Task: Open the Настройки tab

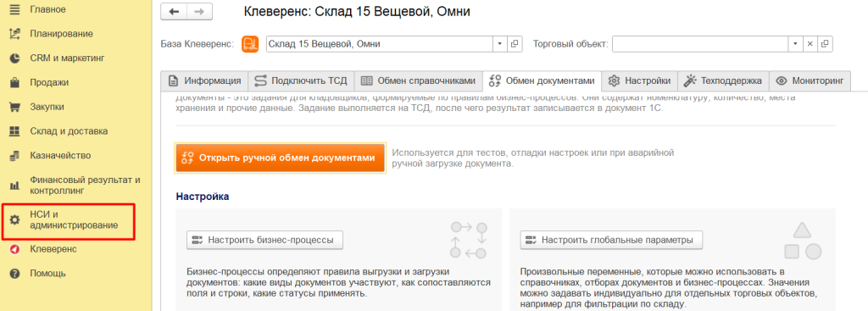Action: pyautogui.click(x=639, y=81)
